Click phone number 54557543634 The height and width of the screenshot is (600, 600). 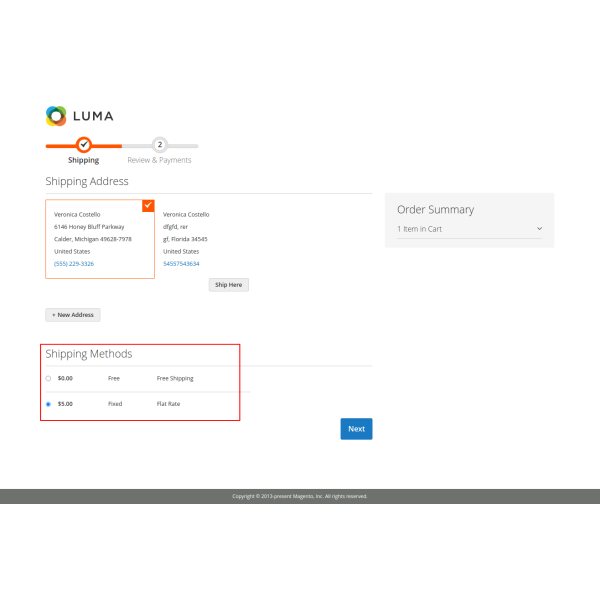click(181, 263)
